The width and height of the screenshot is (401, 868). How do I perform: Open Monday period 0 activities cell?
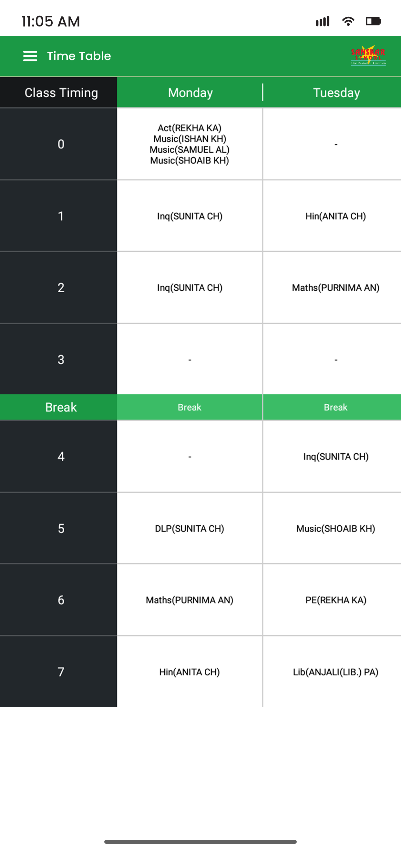pyautogui.click(x=190, y=144)
